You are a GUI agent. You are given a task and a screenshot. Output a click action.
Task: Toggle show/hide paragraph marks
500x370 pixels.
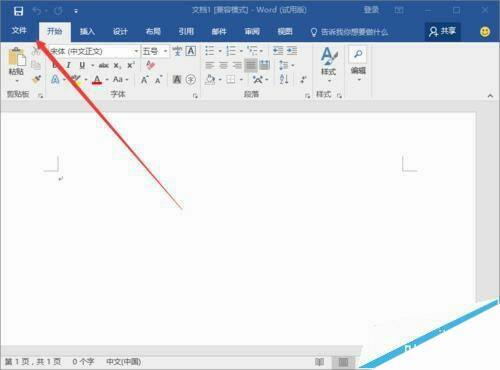[x=304, y=79]
